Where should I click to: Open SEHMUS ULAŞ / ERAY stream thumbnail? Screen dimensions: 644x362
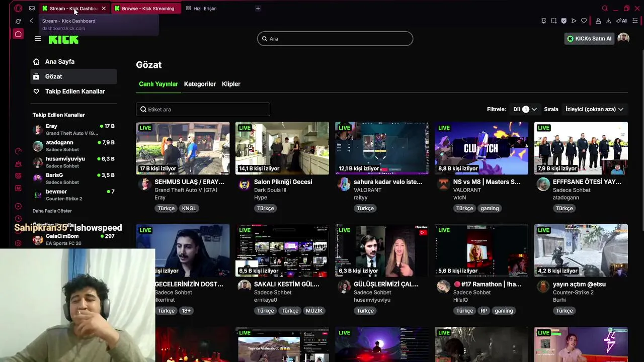(183, 148)
